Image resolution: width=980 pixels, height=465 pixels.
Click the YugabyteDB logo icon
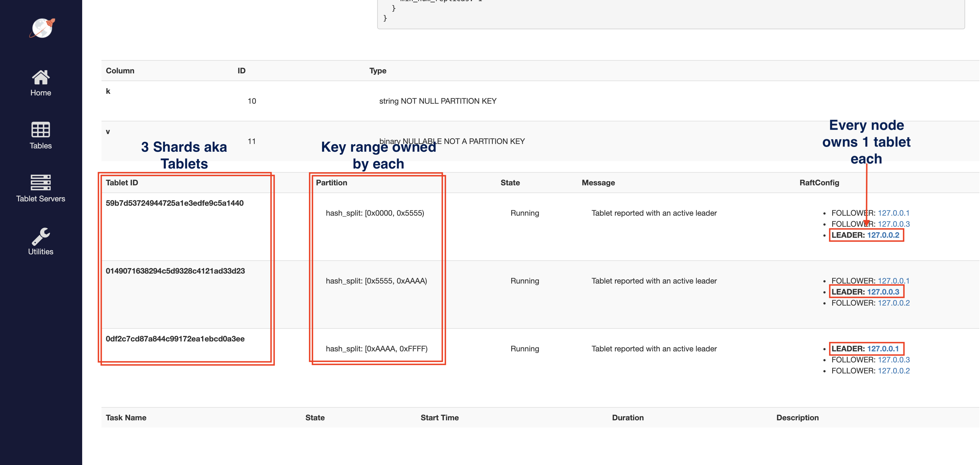click(x=42, y=28)
